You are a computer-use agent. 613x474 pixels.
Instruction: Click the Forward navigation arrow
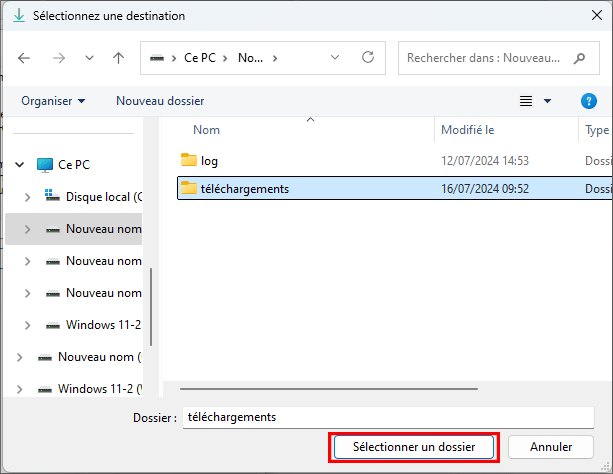(58, 58)
